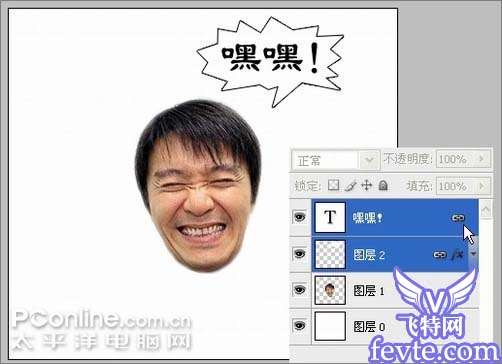Select the layer named 图层 1
This screenshot has width=502, height=364.
[x=369, y=291]
